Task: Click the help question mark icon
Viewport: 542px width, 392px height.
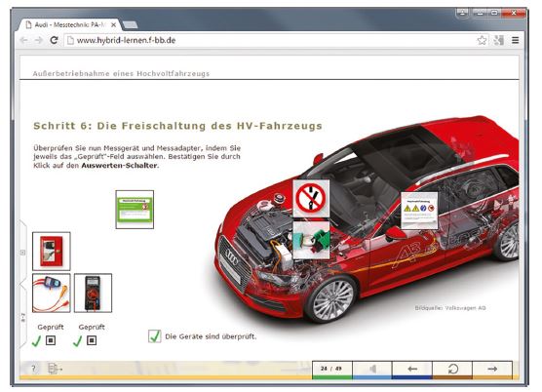Action: point(33,369)
